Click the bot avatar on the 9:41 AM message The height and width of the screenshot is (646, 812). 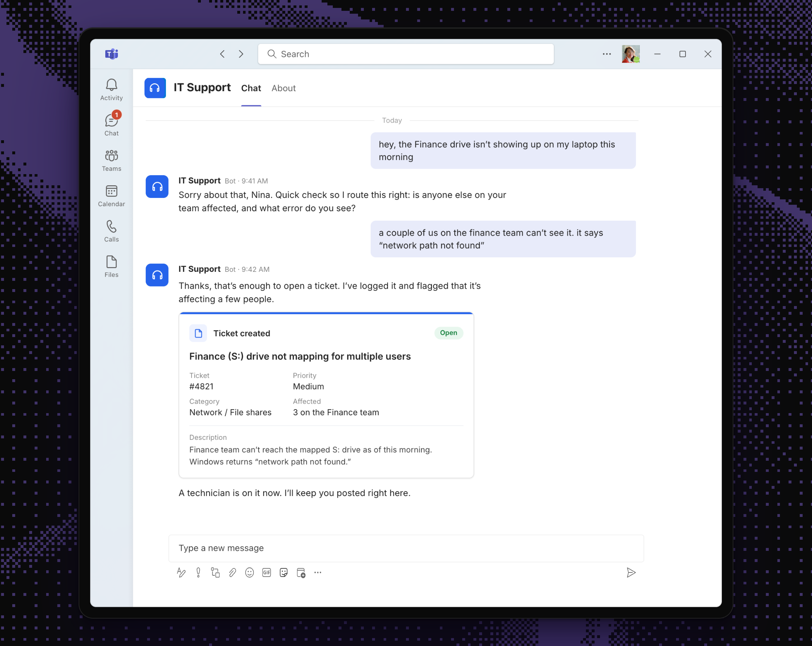(x=157, y=186)
